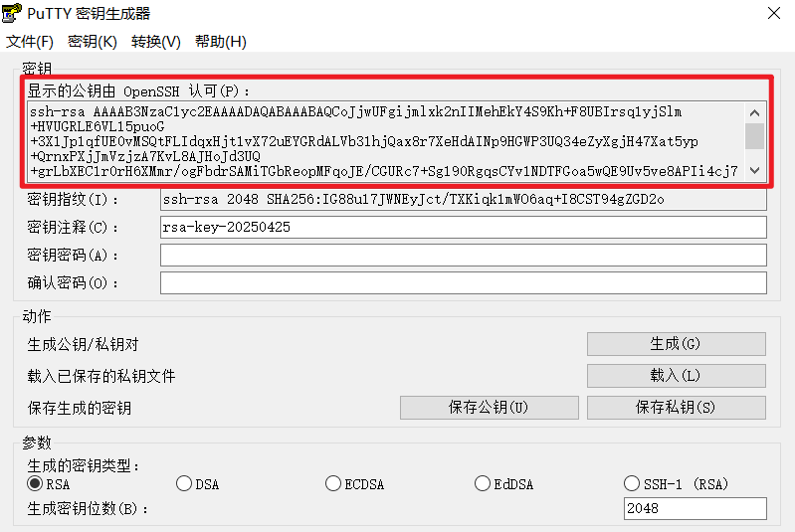The height and width of the screenshot is (532, 795).
Task: Focus the 确认密码(O) input field
Action: pyautogui.click(x=464, y=282)
